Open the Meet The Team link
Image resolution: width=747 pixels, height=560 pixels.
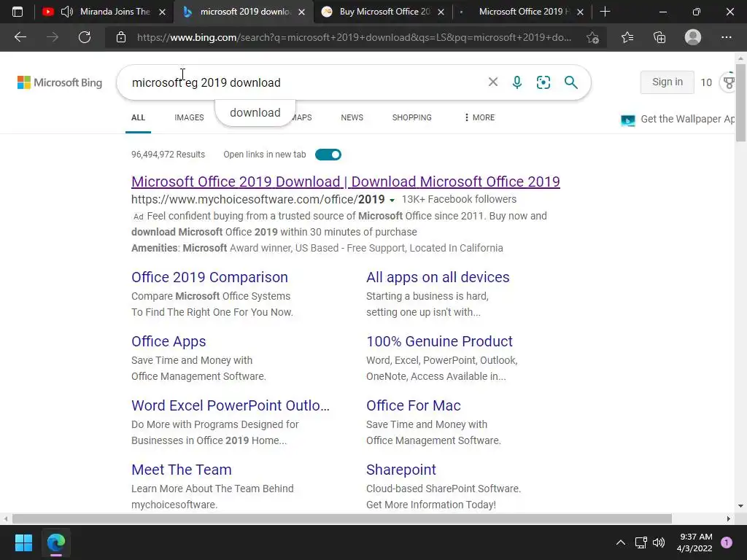pyautogui.click(x=182, y=470)
